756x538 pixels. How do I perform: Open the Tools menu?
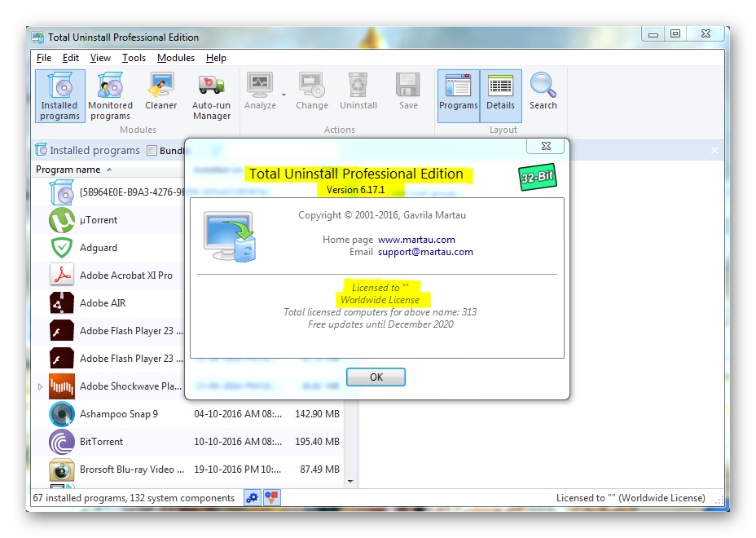pyautogui.click(x=134, y=58)
